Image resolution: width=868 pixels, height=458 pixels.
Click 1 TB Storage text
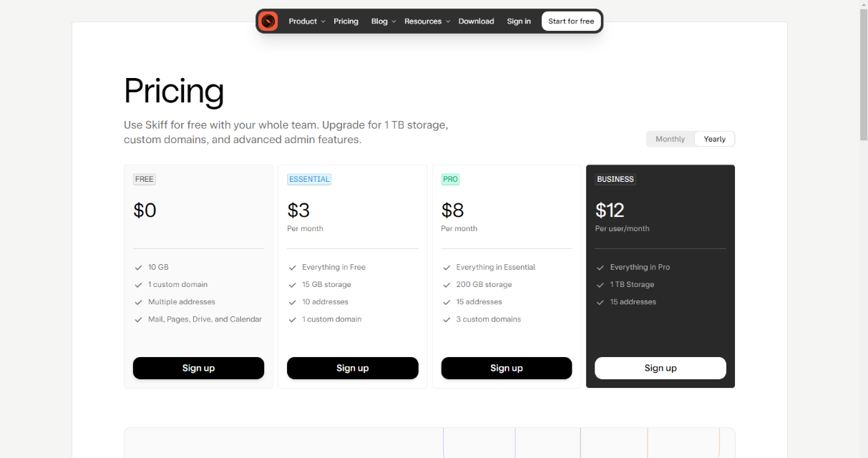(632, 284)
